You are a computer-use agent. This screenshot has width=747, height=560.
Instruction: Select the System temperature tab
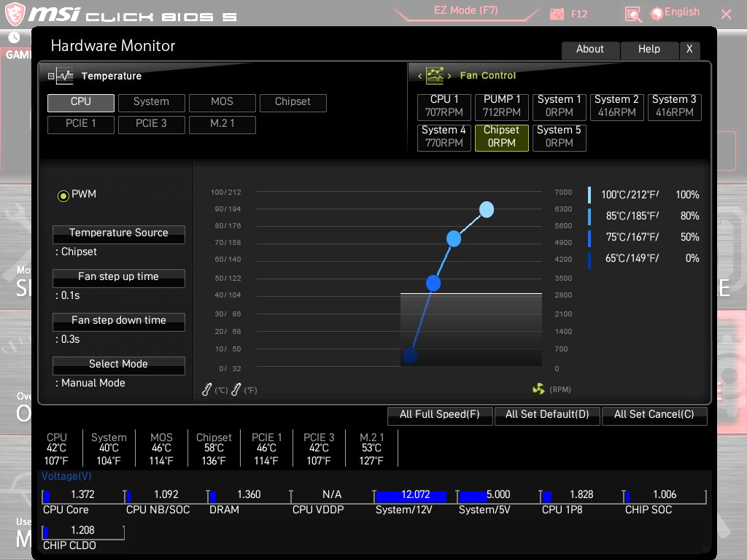[152, 103]
